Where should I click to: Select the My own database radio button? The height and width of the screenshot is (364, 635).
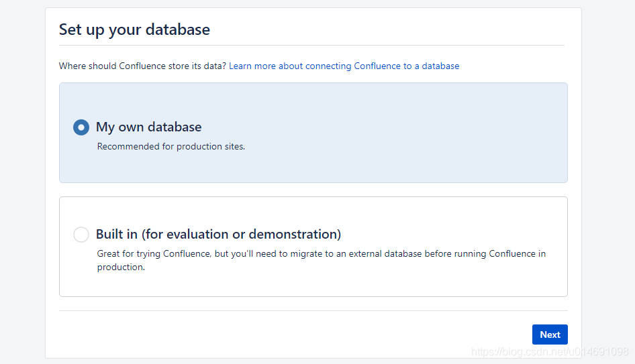[x=81, y=127]
